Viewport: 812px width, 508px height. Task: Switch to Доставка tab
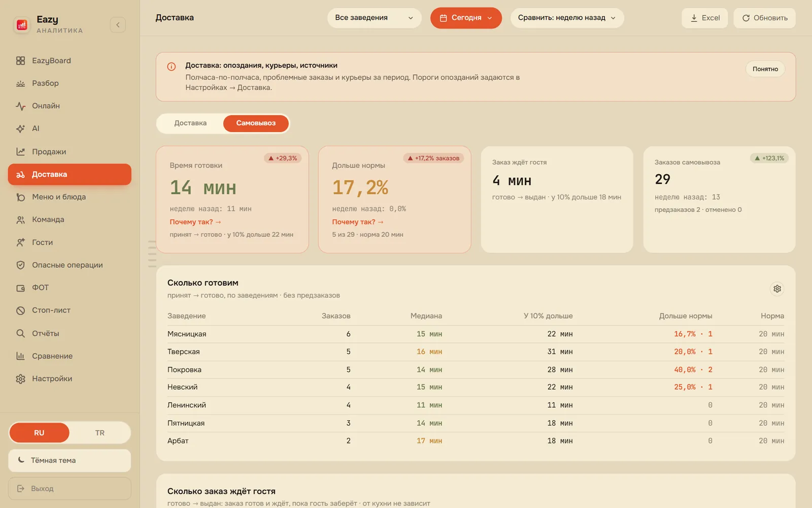[190, 123]
